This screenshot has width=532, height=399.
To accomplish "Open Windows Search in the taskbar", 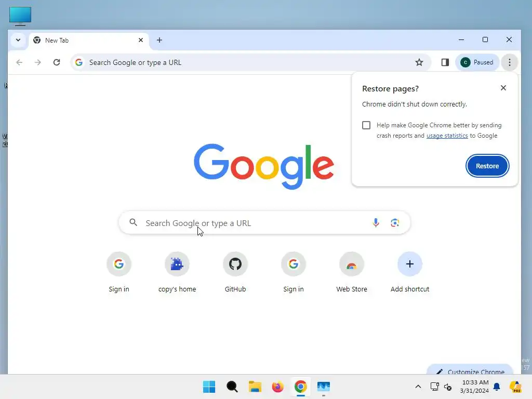I will coord(232,387).
